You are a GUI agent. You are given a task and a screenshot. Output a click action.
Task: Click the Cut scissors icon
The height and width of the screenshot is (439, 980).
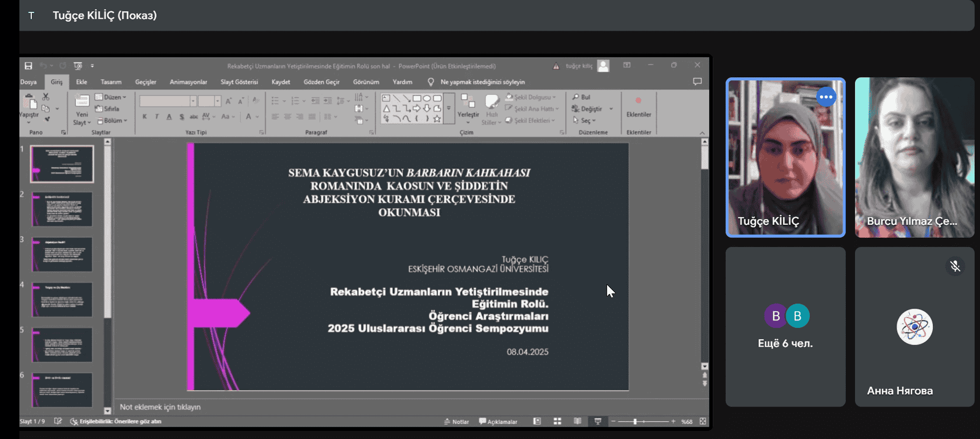(46, 97)
